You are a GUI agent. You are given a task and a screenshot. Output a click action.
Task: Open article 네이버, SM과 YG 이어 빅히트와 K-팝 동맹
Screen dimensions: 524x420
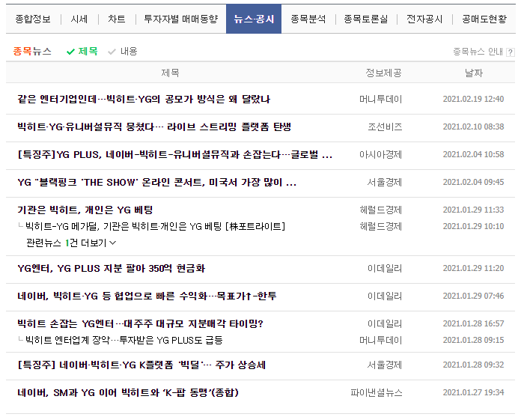pos(128,393)
